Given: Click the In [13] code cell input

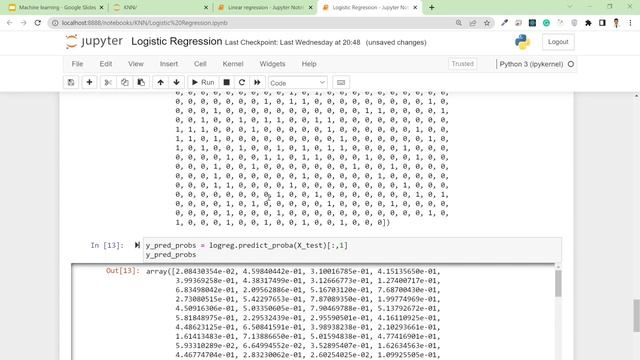Looking at the screenshot, I should (x=352, y=250).
